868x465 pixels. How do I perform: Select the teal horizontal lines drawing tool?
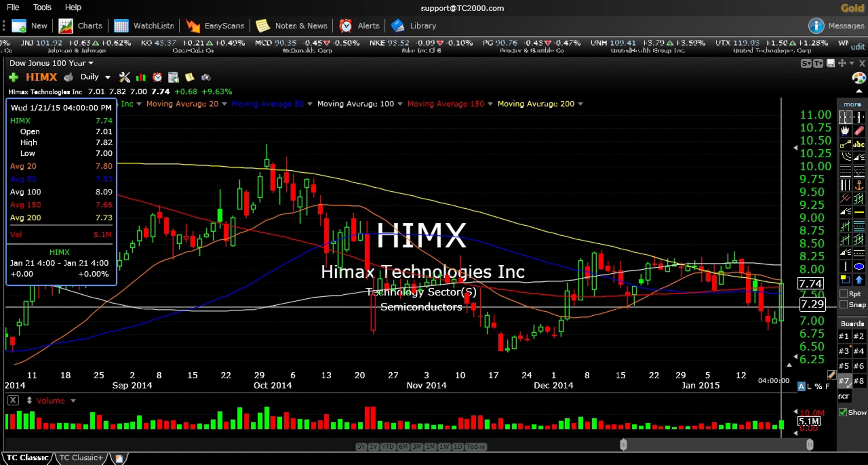(x=859, y=226)
